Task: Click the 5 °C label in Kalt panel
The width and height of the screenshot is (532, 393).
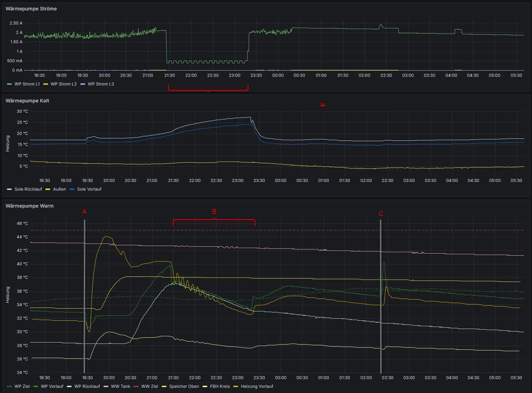Action: 24,166
